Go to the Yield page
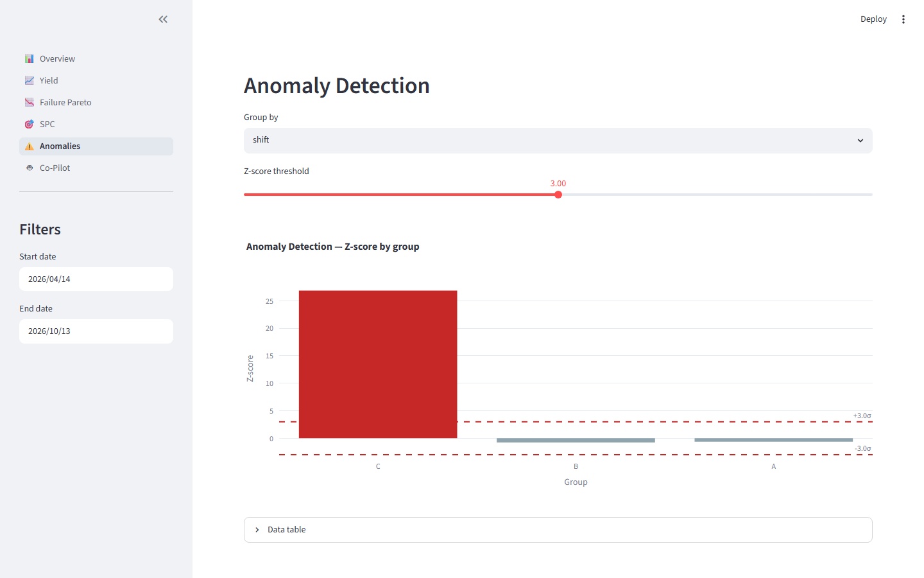924x578 pixels. (x=96, y=80)
